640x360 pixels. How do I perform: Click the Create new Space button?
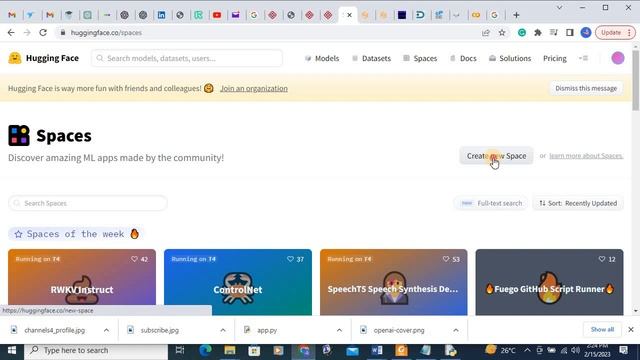click(x=496, y=156)
